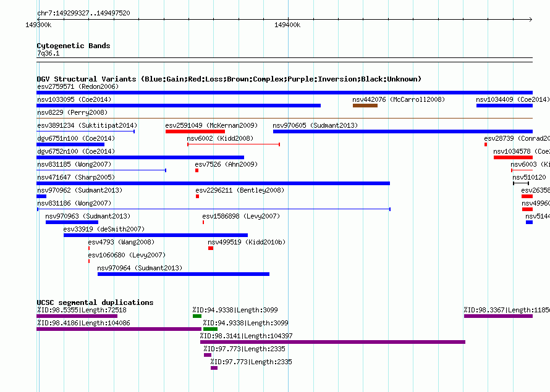Select the nsv8229 (Perry2008) label
The height and width of the screenshot is (392, 550).
pos(72,112)
